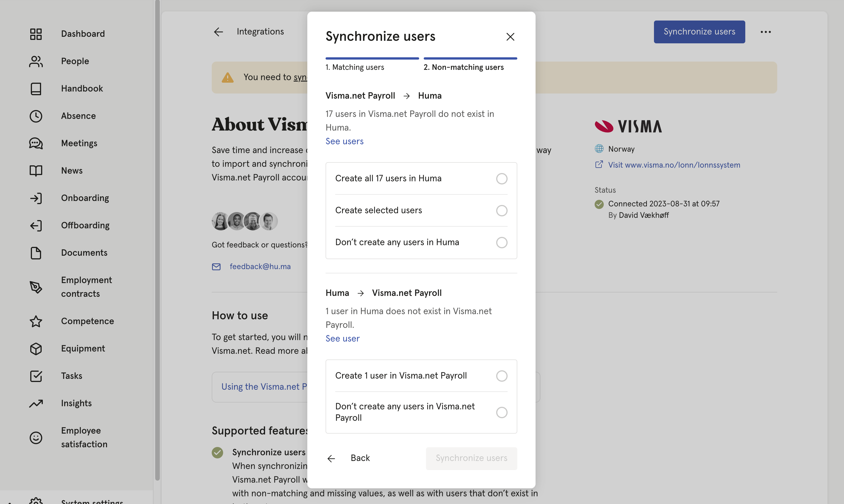Click the People sidebar icon
Viewport: 844px width, 504px height.
36,62
